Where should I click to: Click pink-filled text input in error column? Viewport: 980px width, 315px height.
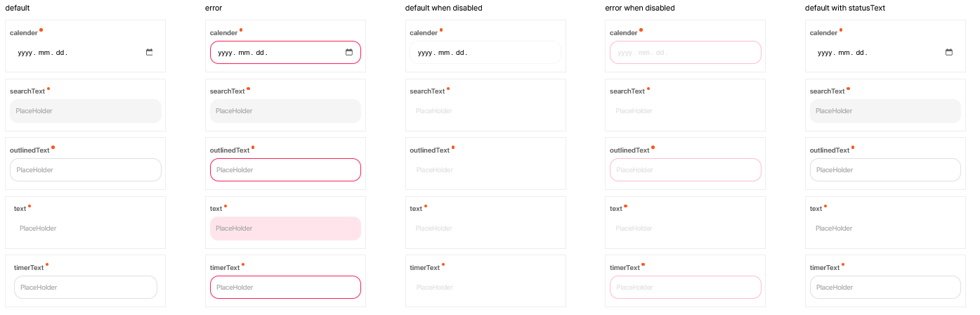click(285, 229)
